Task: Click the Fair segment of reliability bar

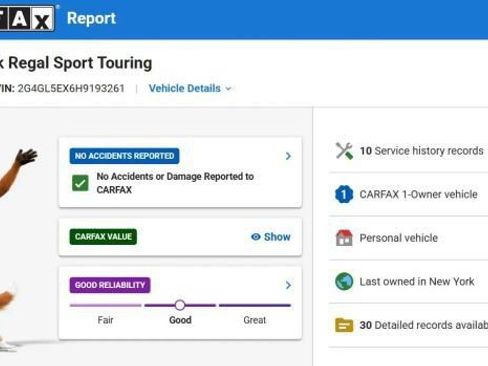Action: [105, 305]
